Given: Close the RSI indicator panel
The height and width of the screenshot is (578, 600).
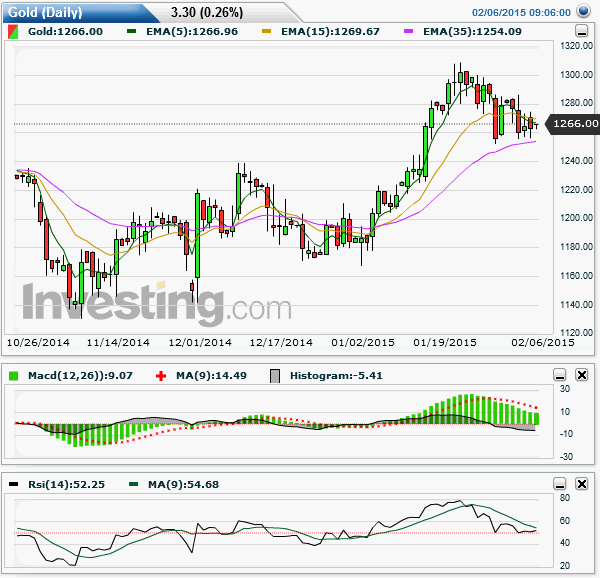Looking at the screenshot, I should pyautogui.click(x=582, y=484).
